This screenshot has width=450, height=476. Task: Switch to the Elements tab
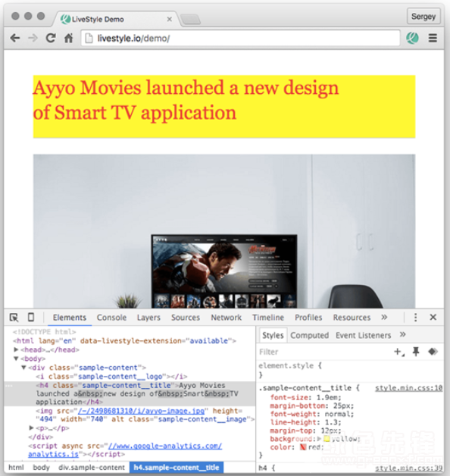pyautogui.click(x=70, y=318)
